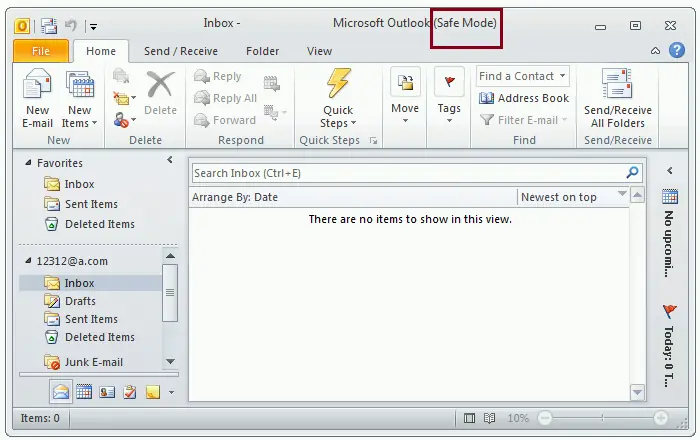Open the Address Book
700x440 pixels.
point(524,98)
